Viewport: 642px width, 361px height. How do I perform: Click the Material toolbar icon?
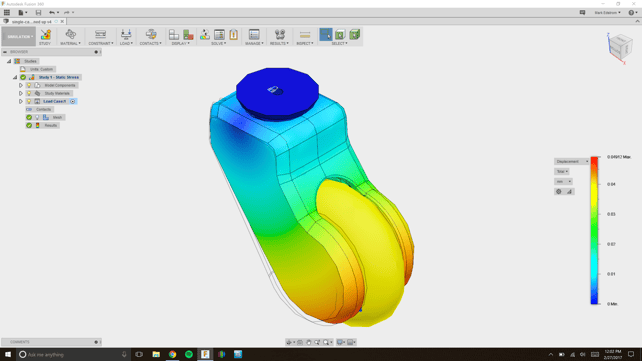(x=70, y=35)
